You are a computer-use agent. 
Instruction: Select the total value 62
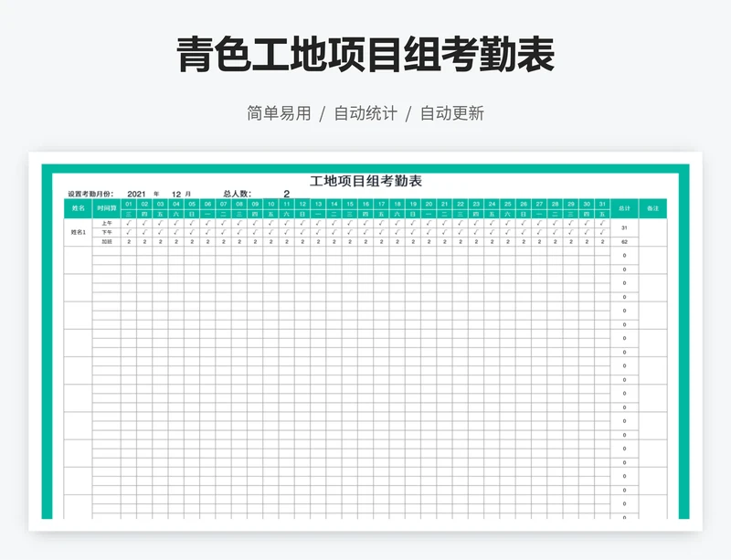(x=624, y=241)
